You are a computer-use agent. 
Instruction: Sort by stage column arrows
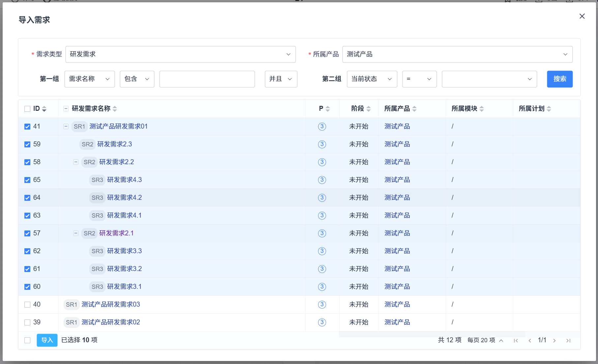pyautogui.click(x=369, y=109)
